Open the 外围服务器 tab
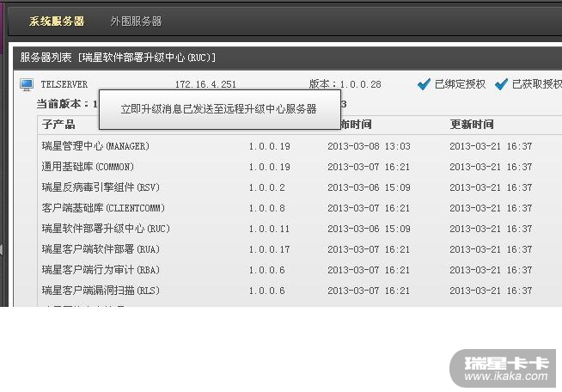Screen dimensions: 562x392 pyautogui.click(x=136, y=21)
